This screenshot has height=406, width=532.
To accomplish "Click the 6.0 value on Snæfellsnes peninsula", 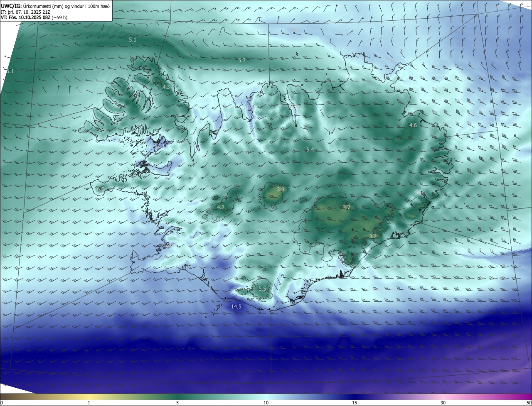I will [101, 189].
